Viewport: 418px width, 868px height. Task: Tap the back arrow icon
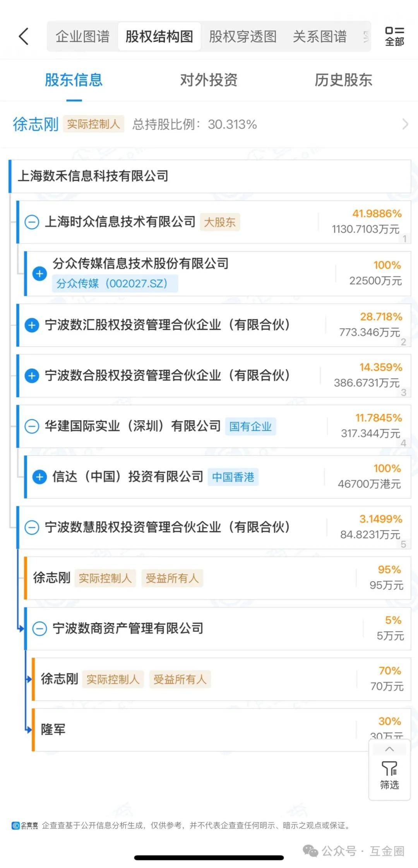pos(24,37)
